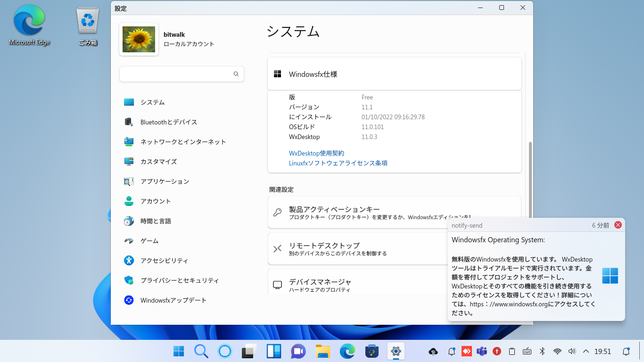The height and width of the screenshot is (362, 644).
Task: Click the remote desktop arrows icon
Action: [x=277, y=248]
